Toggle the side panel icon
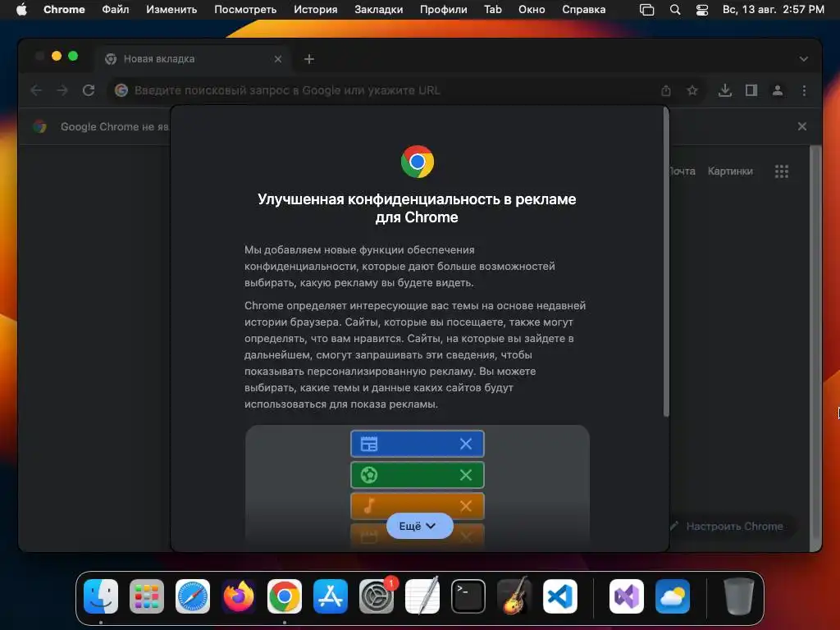The width and height of the screenshot is (840, 630). 751,90
